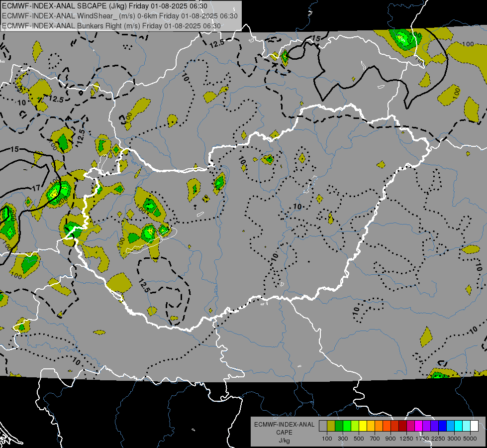Screen dimensions: 487x448
Task: Select the white legend swatch
Action: click(475, 426)
